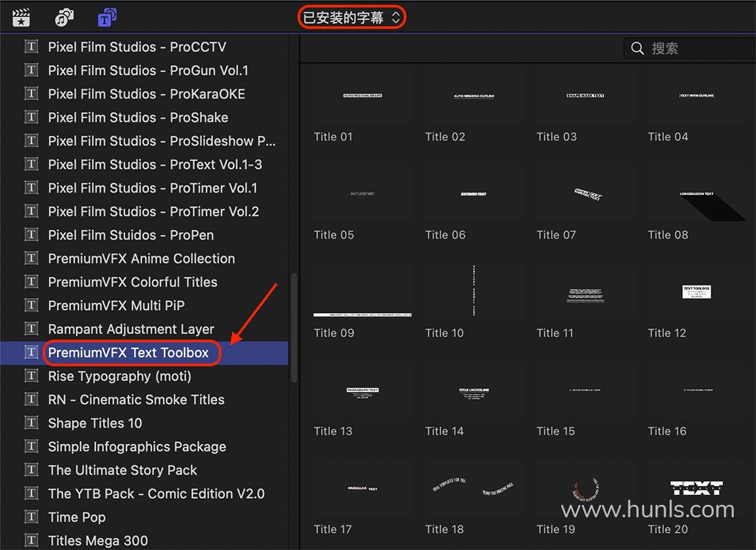Click the title icon beside Rampant Adjustment Layer
This screenshot has width=756, height=550.
pyautogui.click(x=31, y=329)
